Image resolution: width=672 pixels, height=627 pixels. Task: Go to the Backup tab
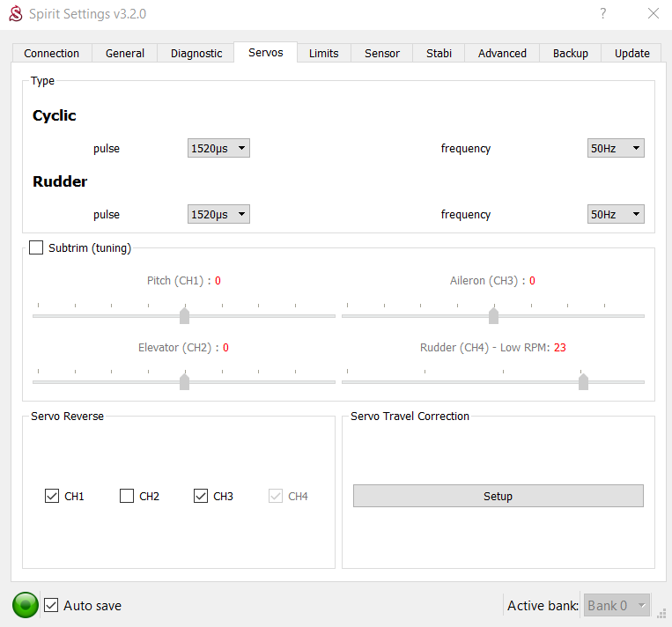[x=570, y=53]
